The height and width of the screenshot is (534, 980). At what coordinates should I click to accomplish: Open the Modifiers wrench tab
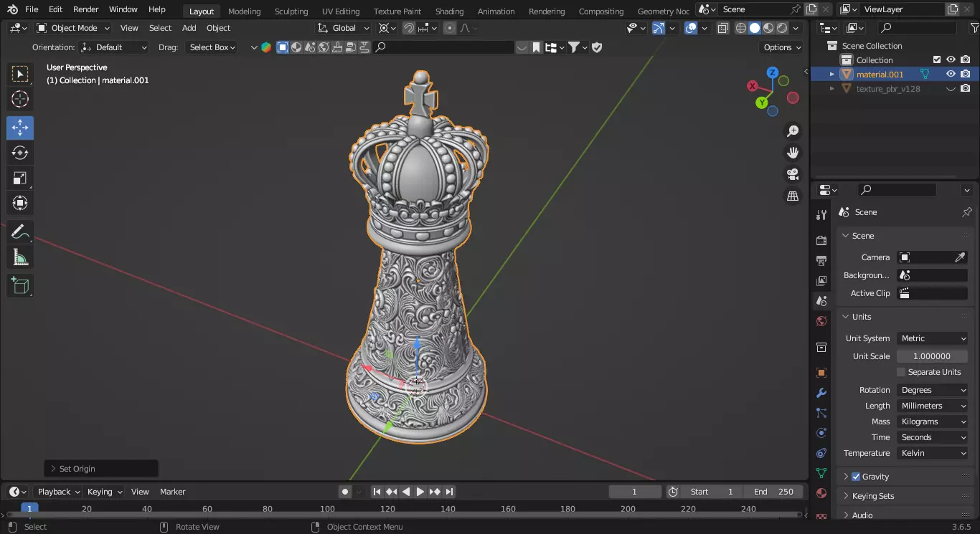click(821, 393)
